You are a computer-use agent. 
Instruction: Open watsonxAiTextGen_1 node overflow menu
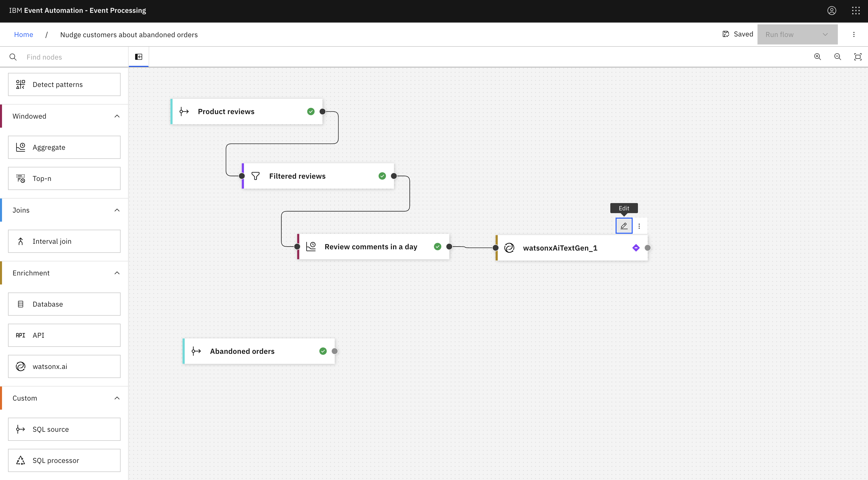(639, 226)
